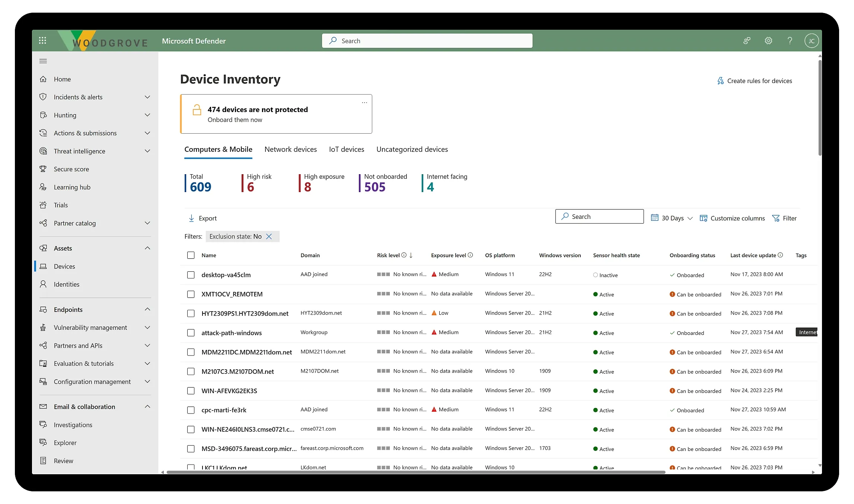Select the desktop-va45clm row checkbox

tap(191, 275)
